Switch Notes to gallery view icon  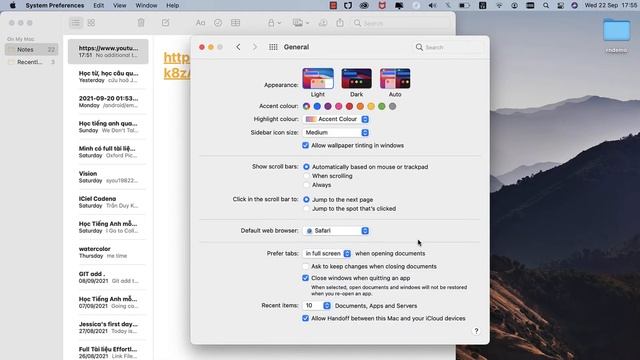pyautogui.click(x=91, y=23)
